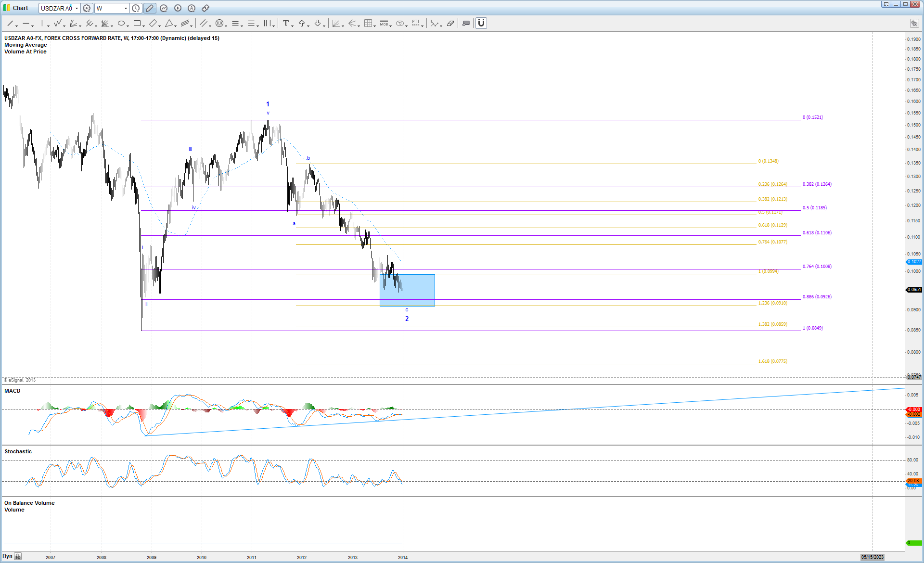This screenshot has height=563, width=924.
Task: Click the orange 20.68 stochastic value tag
Action: [x=914, y=481]
